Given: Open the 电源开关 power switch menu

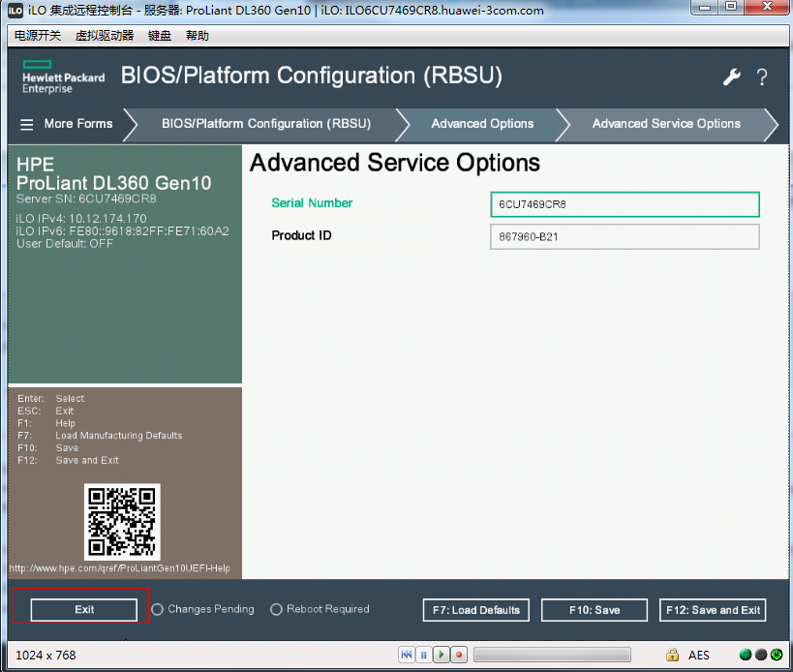Looking at the screenshot, I should [x=38, y=36].
